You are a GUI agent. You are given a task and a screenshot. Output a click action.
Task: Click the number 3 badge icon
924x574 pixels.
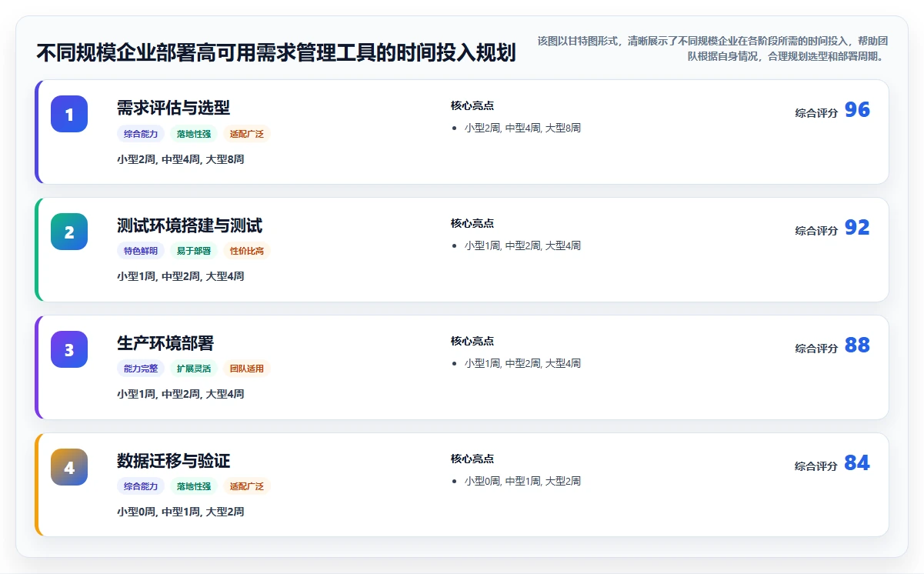point(69,349)
